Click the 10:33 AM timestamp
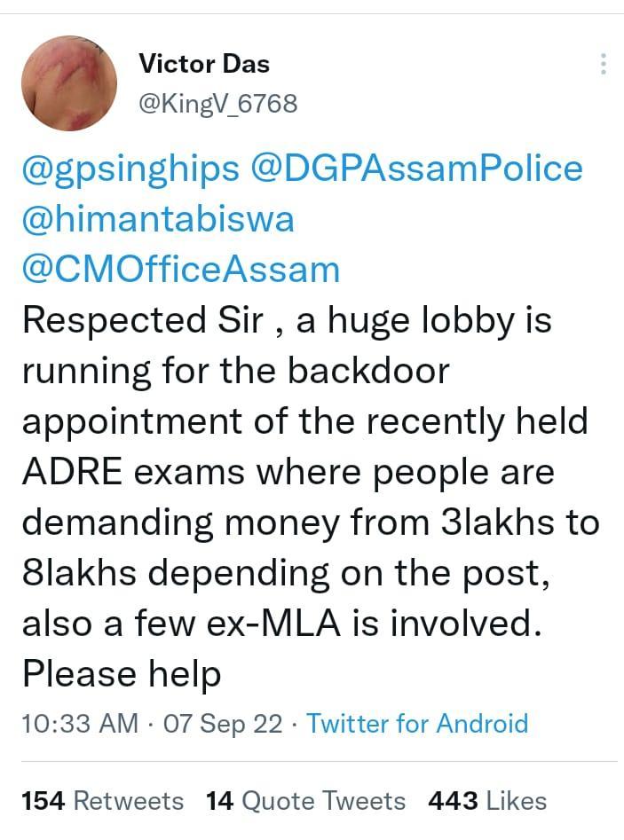 (80, 723)
